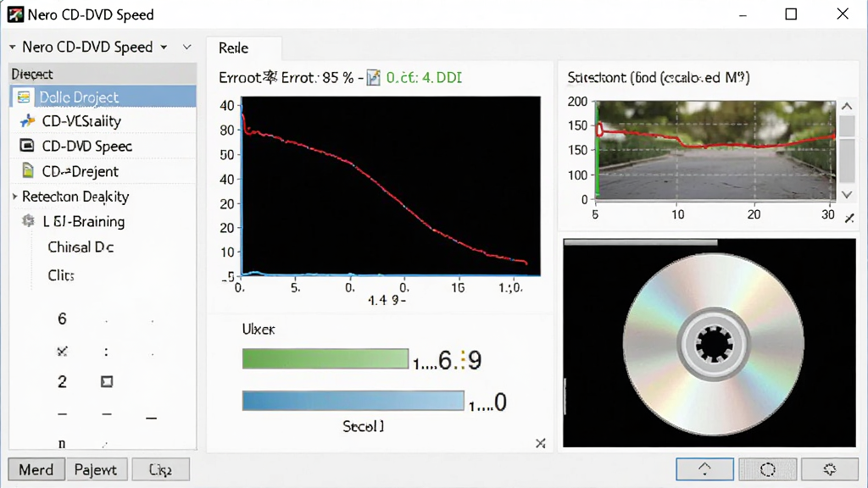The height and width of the screenshot is (488, 868).
Task: Click the small chart's scroll-down arrow
Action: pyautogui.click(x=847, y=195)
